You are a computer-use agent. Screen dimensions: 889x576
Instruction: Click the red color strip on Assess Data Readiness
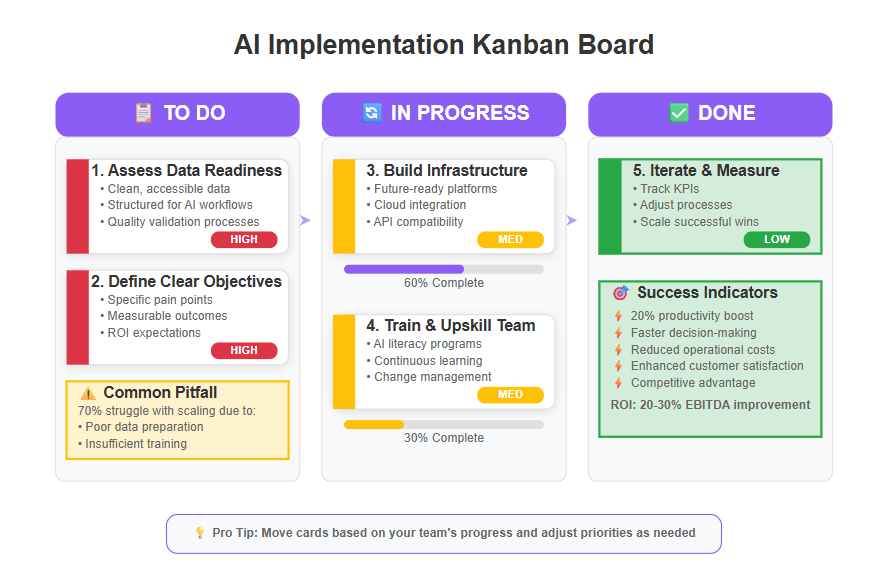78,206
